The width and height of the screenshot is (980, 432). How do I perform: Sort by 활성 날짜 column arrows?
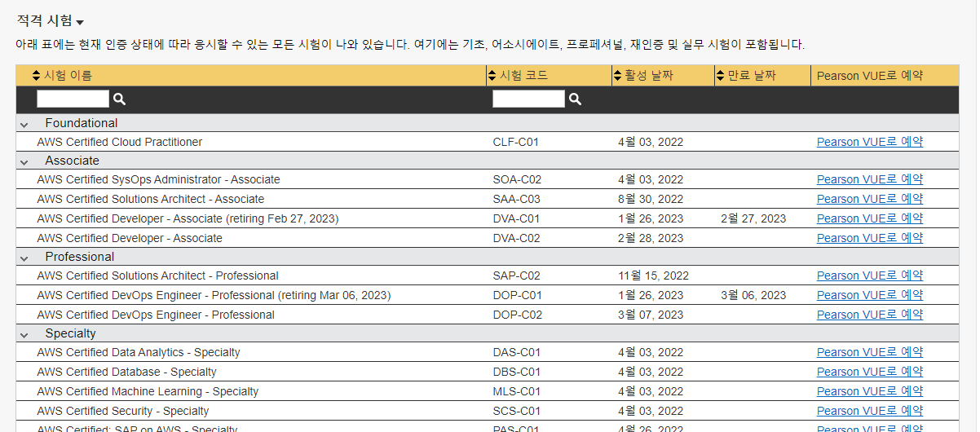pos(617,76)
